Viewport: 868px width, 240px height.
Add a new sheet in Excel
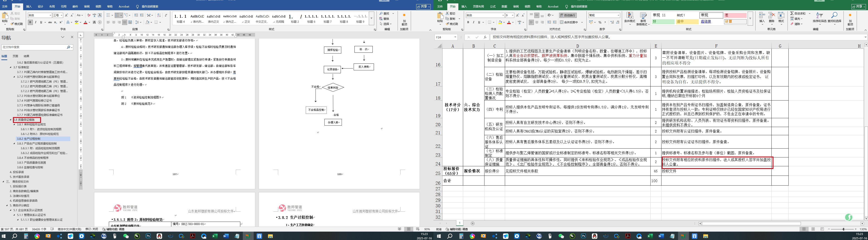(x=472, y=223)
